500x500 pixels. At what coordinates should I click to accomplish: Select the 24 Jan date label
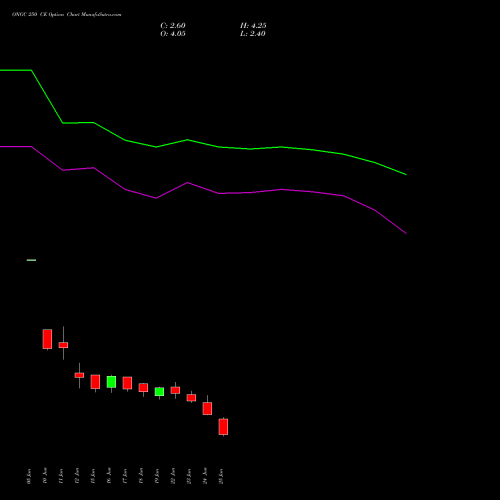(x=205, y=476)
